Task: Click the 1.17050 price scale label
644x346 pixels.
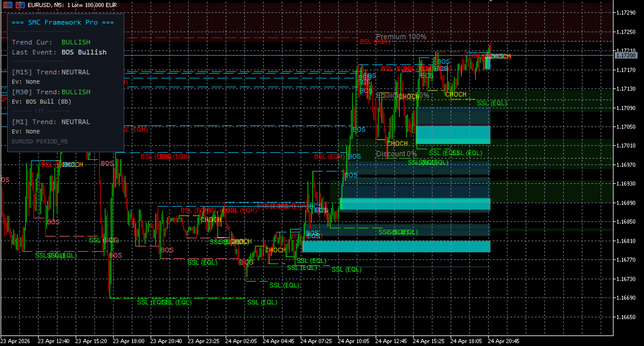Action: (626, 127)
